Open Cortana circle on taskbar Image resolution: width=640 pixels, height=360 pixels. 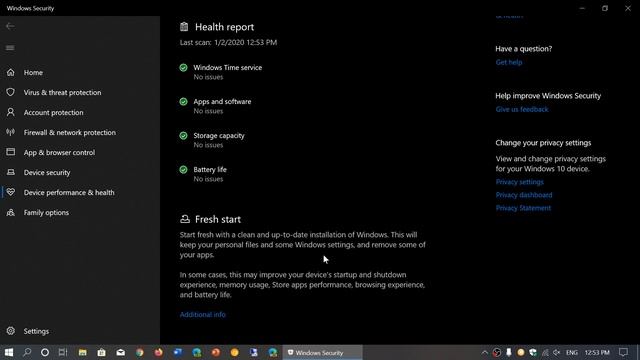pyautogui.click(x=45, y=352)
